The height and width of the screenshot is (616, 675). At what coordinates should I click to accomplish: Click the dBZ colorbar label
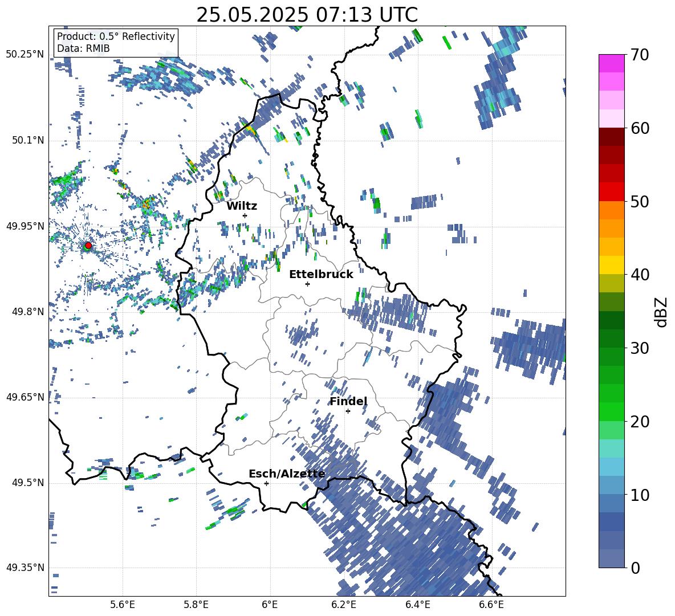click(662, 312)
